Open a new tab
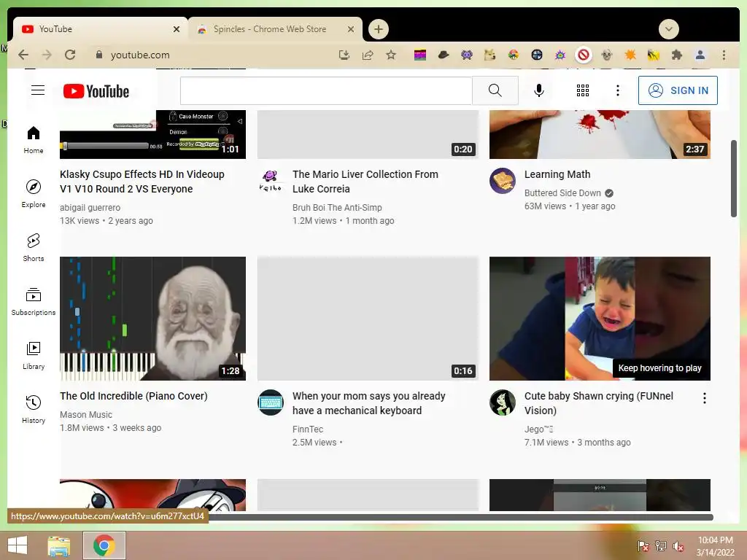Image resolution: width=747 pixels, height=560 pixels. click(x=379, y=29)
